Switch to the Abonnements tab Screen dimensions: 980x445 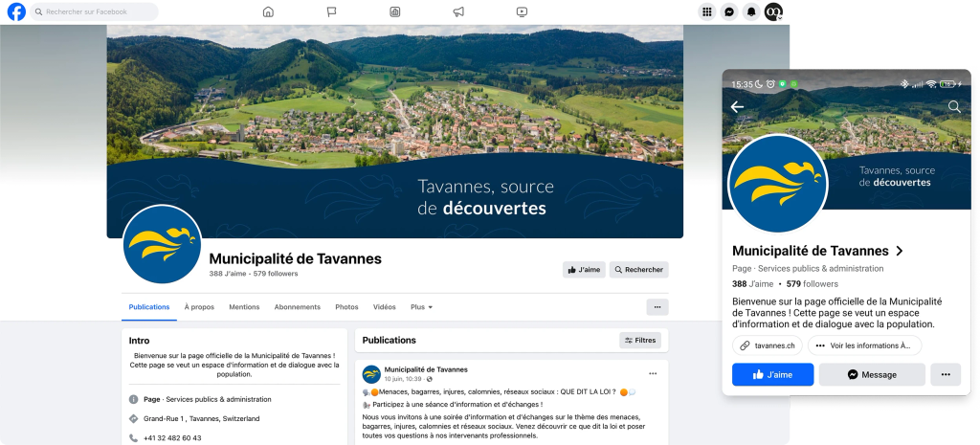click(298, 307)
